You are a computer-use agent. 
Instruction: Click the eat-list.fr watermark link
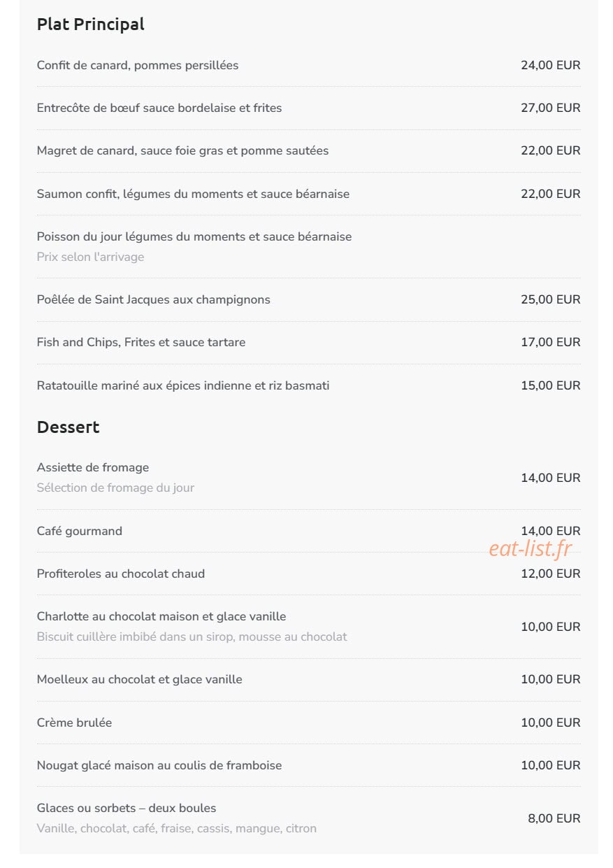pos(531,549)
